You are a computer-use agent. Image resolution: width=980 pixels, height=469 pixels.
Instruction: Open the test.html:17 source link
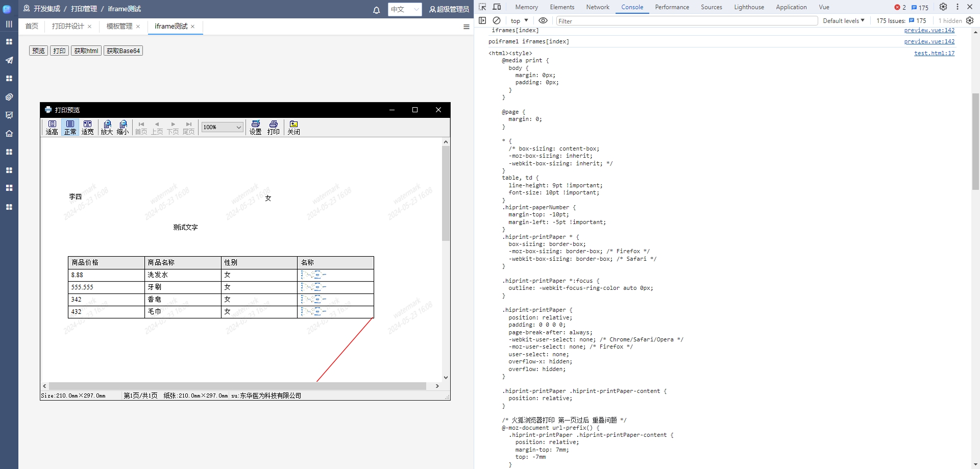[934, 53]
